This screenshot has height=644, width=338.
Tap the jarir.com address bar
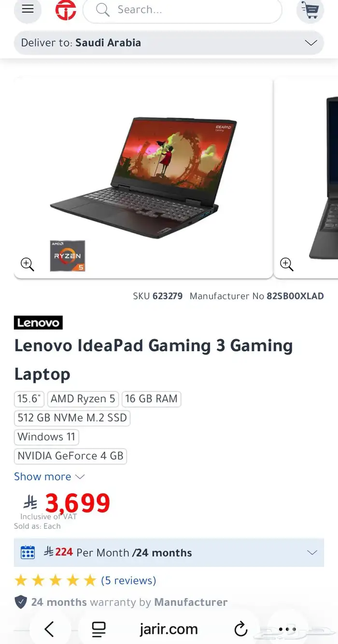[x=169, y=629]
